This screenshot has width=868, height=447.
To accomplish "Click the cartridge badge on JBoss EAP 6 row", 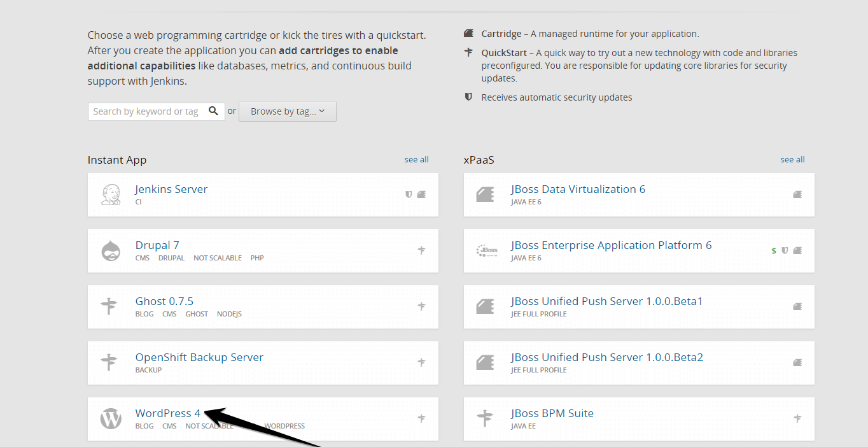I will pyautogui.click(x=797, y=250).
